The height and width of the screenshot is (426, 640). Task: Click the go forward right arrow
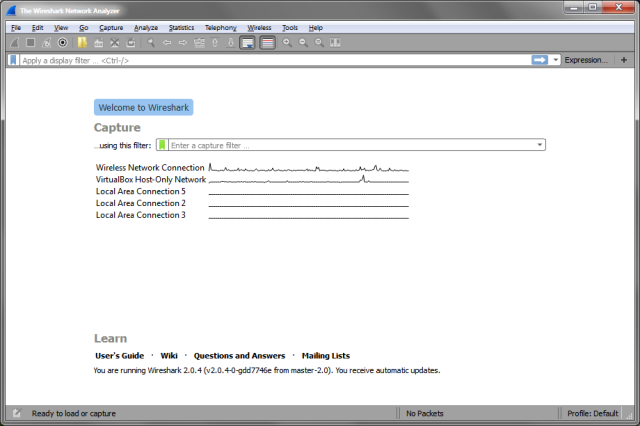pyautogui.click(x=182, y=42)
